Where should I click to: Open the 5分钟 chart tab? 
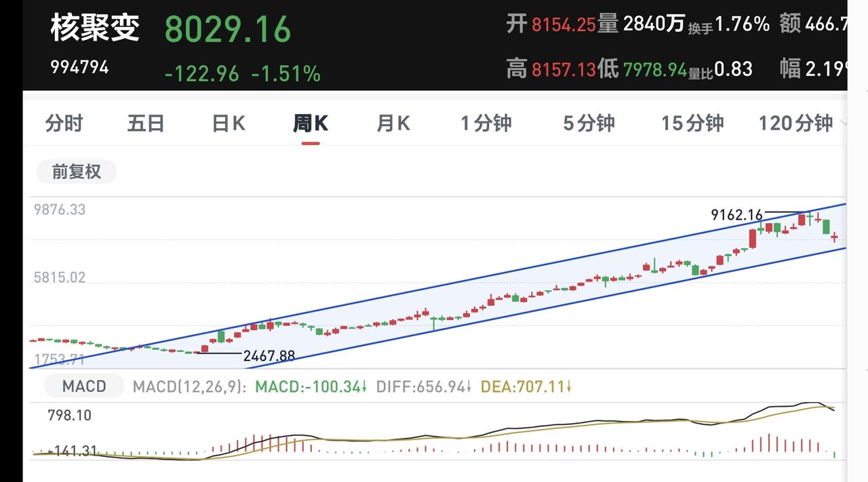[589, 123]
